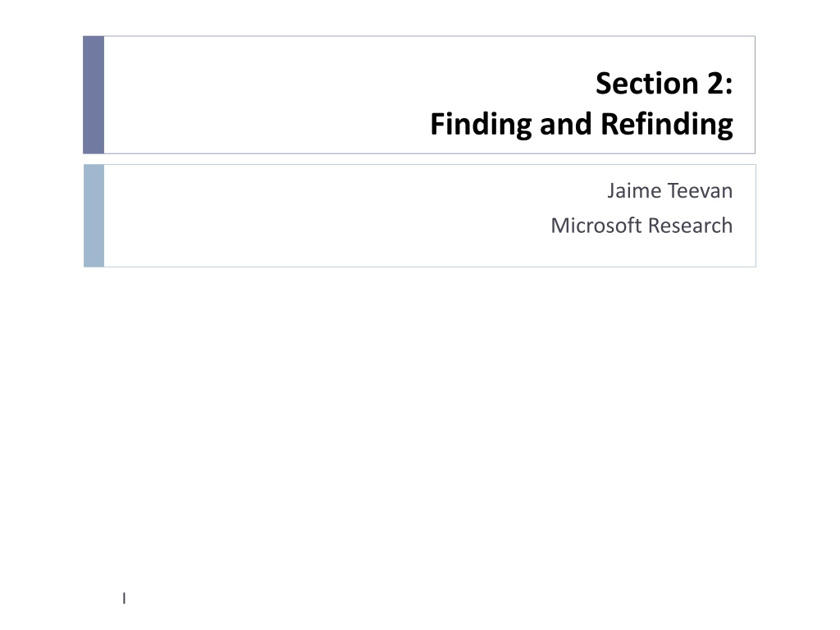Click the light blue subtitle accent bar
This screenshot has height=630, width=840.
[94, 216]
